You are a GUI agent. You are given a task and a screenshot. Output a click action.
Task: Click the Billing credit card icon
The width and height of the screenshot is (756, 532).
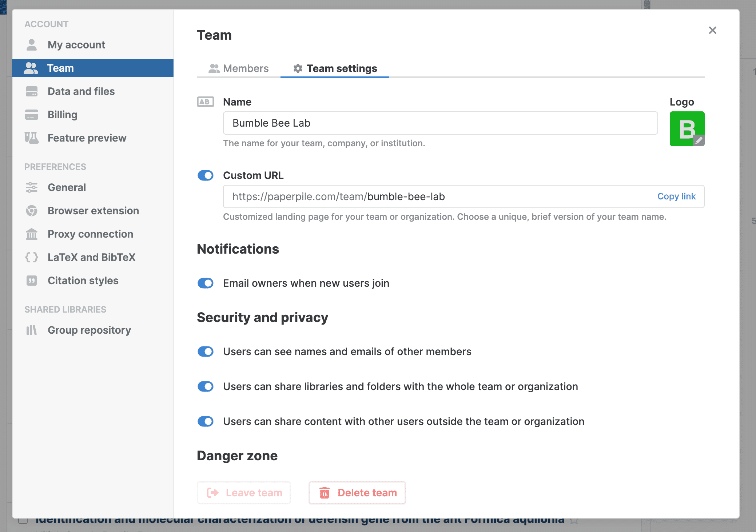click(32, 115)
